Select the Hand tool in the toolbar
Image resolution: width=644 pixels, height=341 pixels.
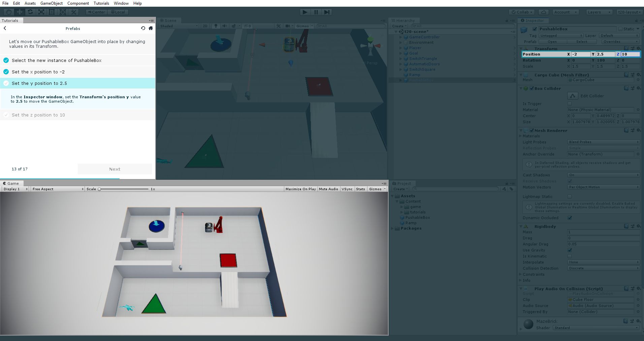(x=8, y=12)
